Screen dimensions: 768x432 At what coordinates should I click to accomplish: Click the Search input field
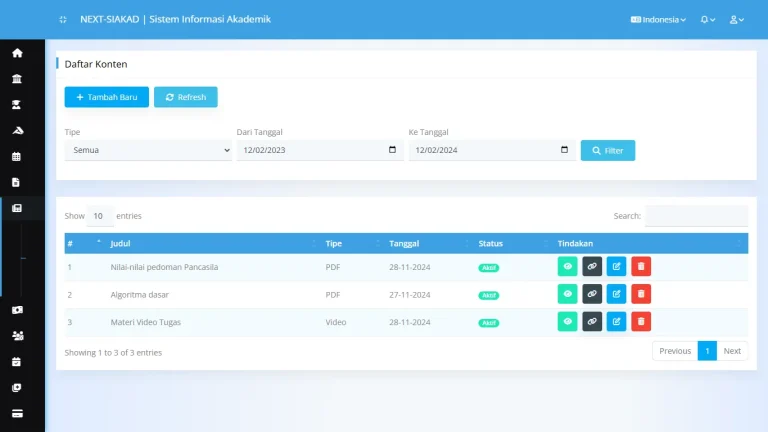tap(696, 215)
